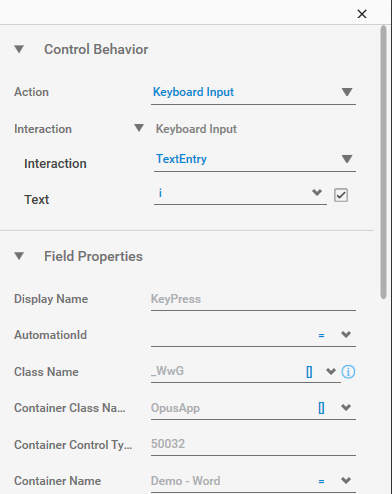
Task: Click the Control Behavior heading
Action: [96, 49]
